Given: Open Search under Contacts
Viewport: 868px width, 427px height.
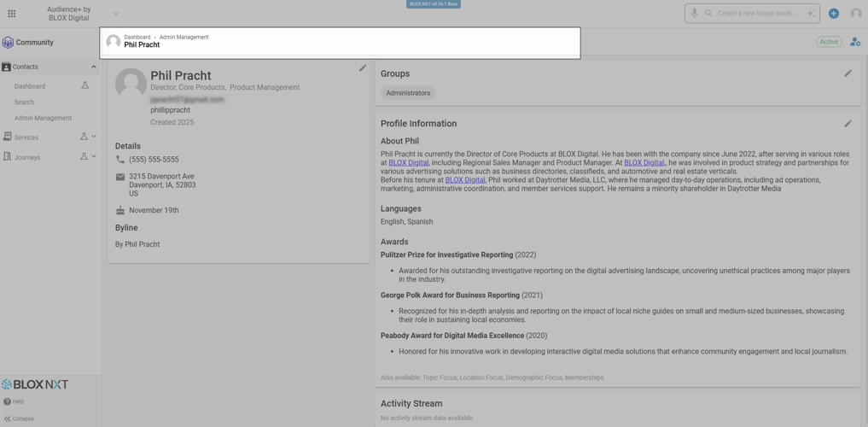Looking at the screenshot, I should [25, 102].
